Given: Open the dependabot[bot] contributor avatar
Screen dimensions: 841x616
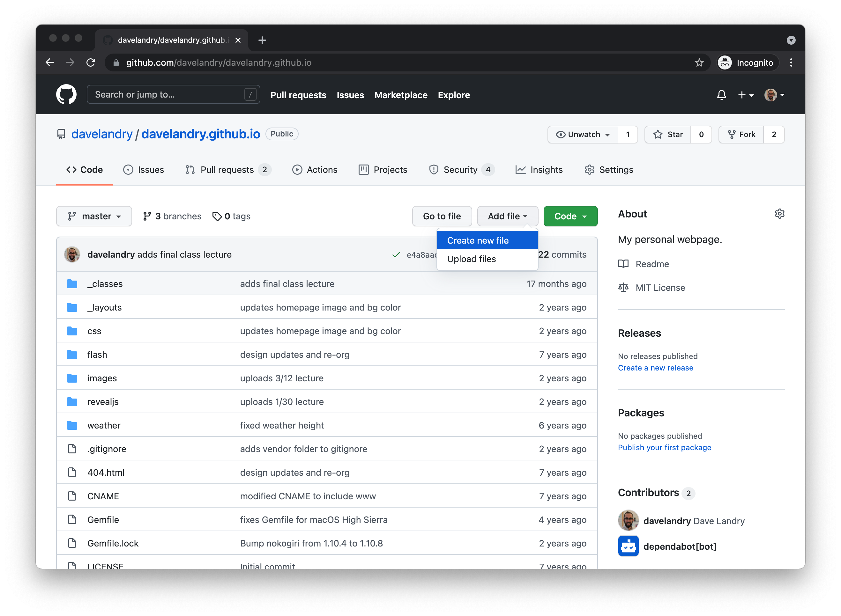Looking at the screenshot, I should tap(628, 546).
